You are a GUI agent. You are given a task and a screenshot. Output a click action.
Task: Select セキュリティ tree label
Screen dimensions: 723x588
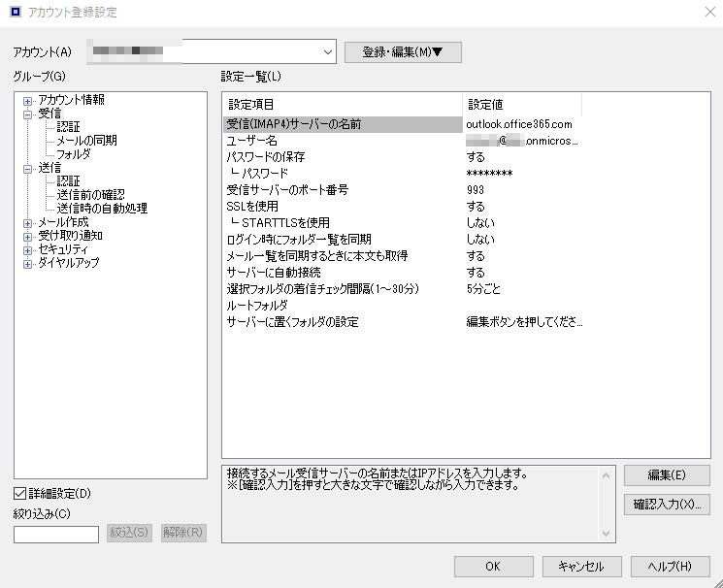pos(63,249)
